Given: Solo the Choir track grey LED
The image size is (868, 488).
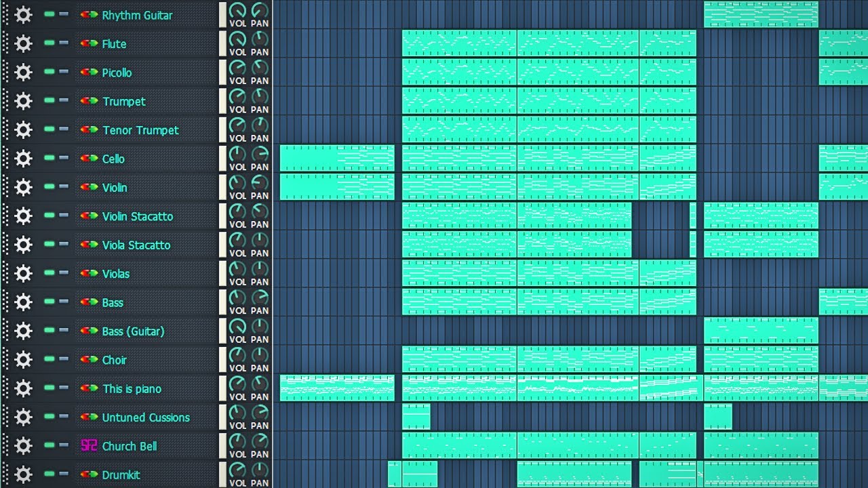Looking at the screenshot, I should [x=64, y=359].
